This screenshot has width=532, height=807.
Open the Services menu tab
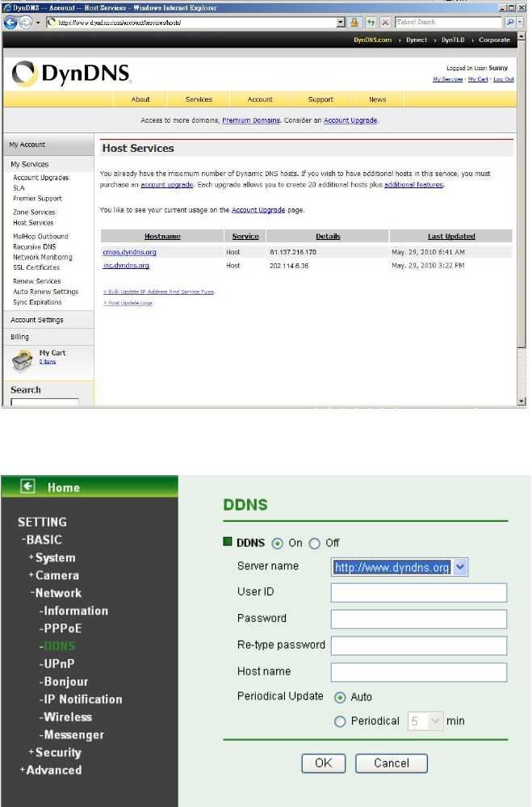[199, 99]
